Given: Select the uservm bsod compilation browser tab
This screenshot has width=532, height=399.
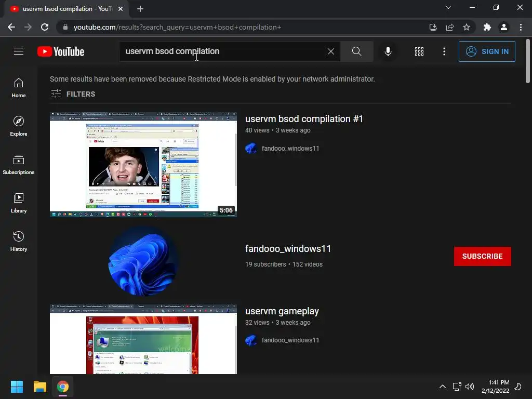Looking at the screenshot, I should (67, 9).
